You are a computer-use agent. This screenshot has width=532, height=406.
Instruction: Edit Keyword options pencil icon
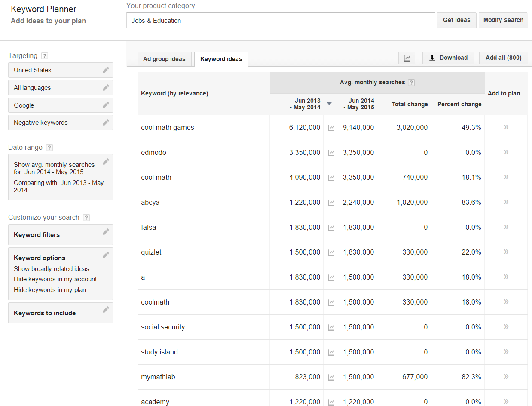[106, 255]
